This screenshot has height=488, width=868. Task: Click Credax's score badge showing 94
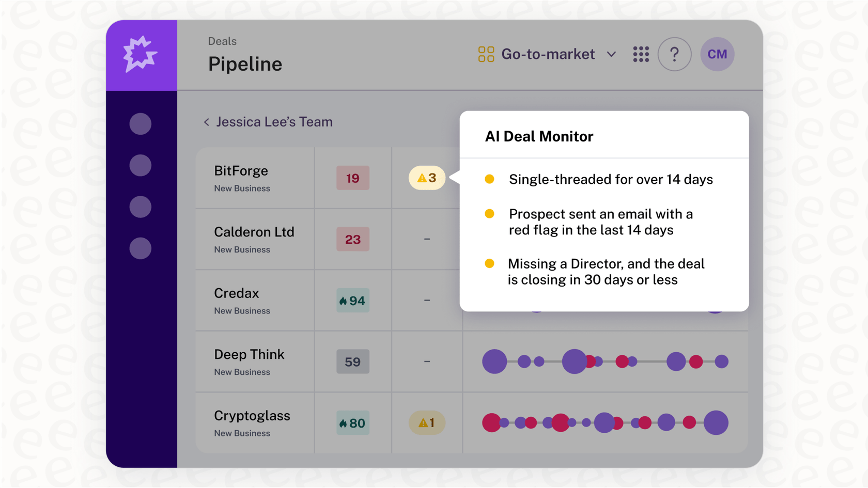coord(353,301)
